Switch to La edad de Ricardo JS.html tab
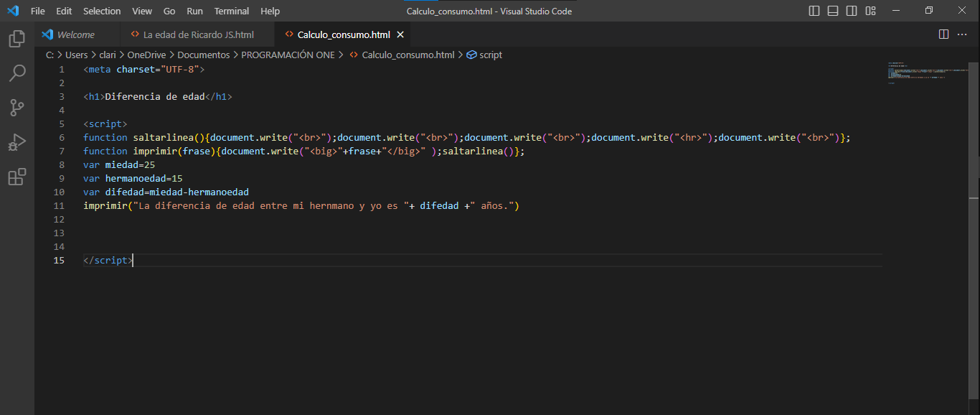Screen dimensions: 980x415 (x=198, y=34)
